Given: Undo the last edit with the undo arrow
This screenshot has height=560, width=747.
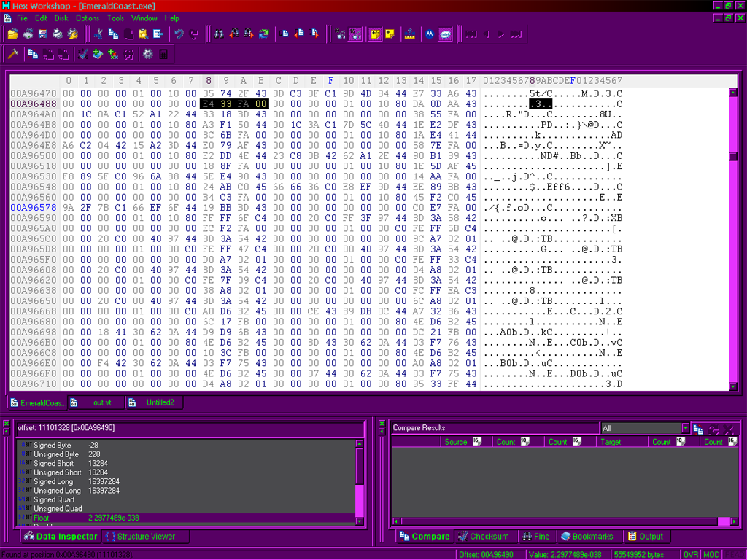Looking at the screenshot, I should (179, 34).
